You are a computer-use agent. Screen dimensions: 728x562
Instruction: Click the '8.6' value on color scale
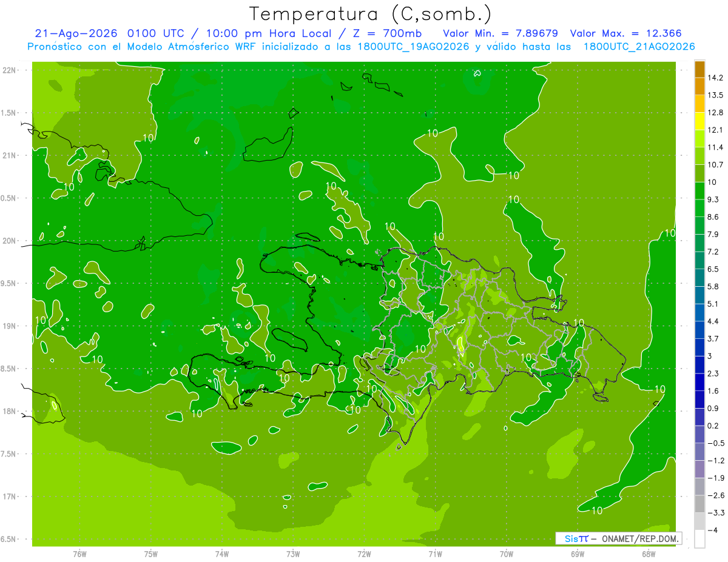click(713, 217)
